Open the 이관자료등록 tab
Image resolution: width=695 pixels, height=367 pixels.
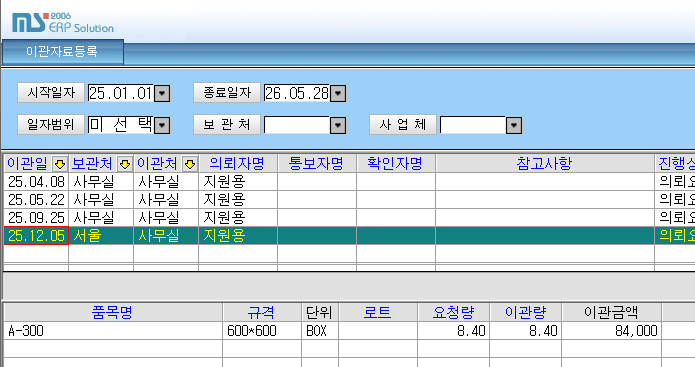pyautogui.click(x=62, y=51)
